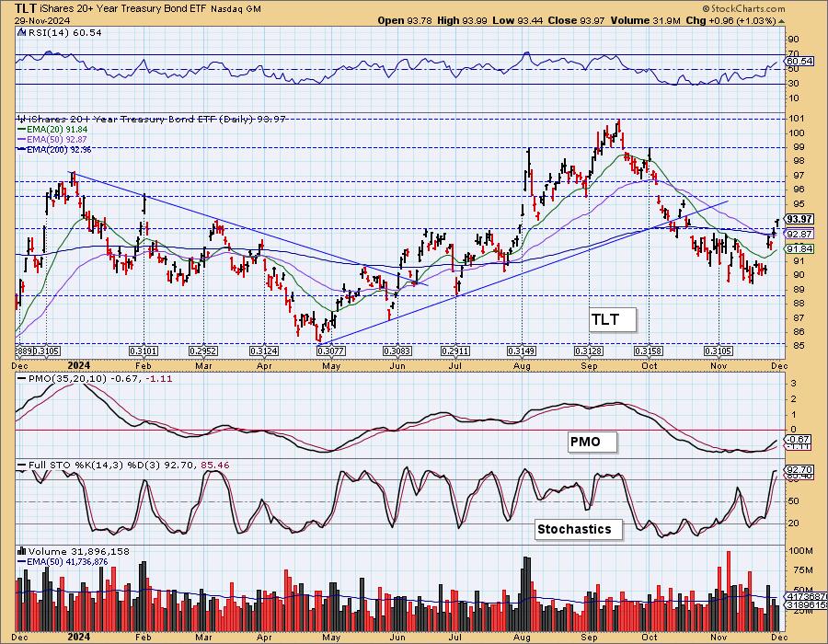Click the -0.67 PMO value tag on right axis

click(799, 439)
